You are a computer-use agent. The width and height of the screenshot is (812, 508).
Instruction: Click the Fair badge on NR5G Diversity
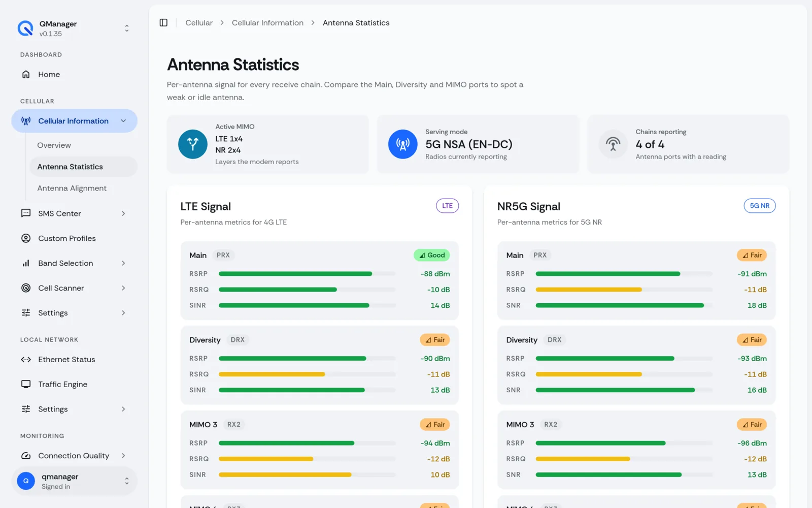[x=752, y=340]
